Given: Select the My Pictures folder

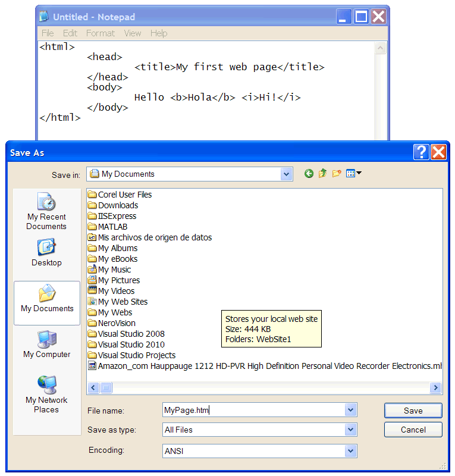Looking at the screenshot, I should [x=114, y=280].
